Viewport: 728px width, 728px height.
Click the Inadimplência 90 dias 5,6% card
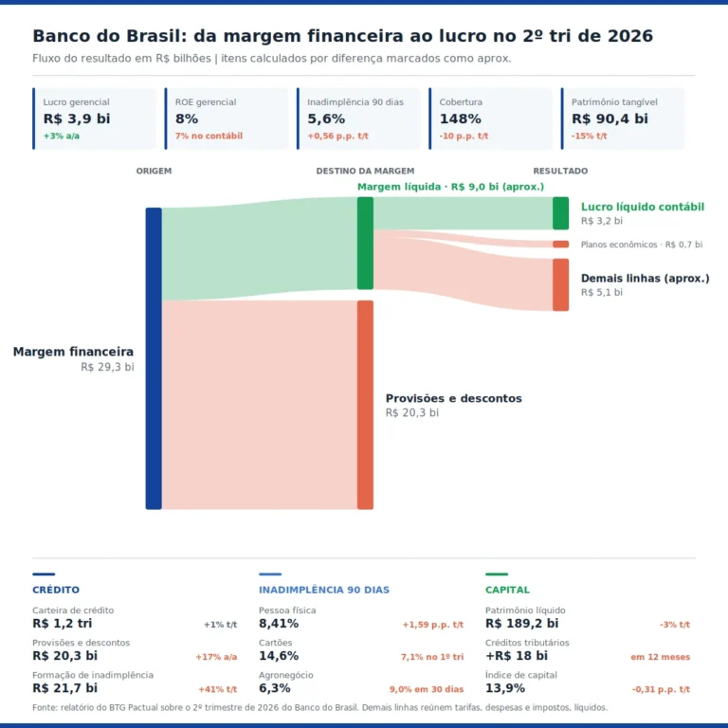pyautogui.click(x=358, y=118)
